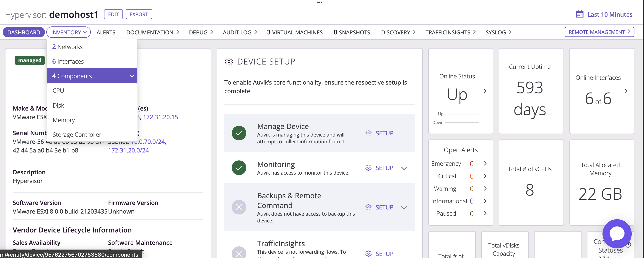Open Informational alerts arrow
Viewport: 644px width, 258px height.
485,201
